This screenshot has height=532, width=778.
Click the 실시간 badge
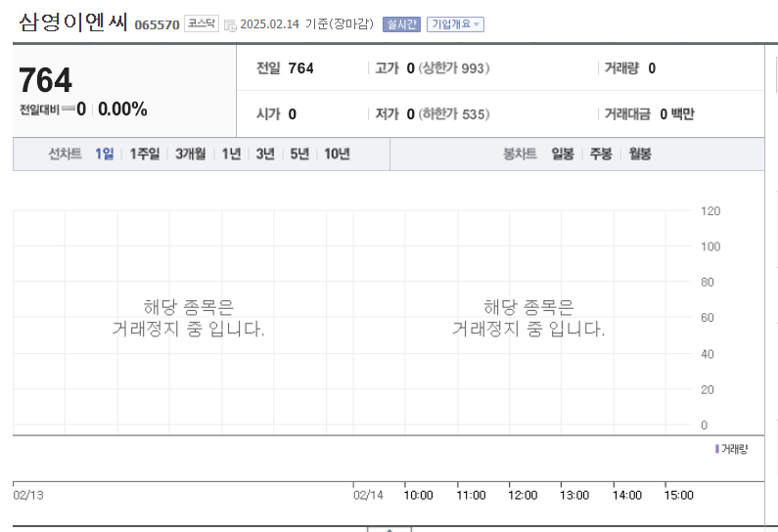(401, 24)
